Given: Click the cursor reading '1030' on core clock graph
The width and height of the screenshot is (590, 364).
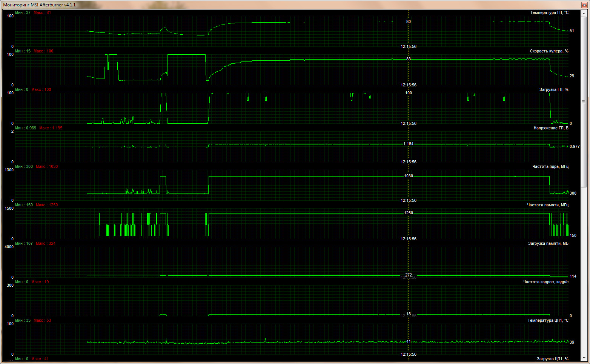Looking at the screenshot, I should pyautogui.click(x=409, y=176).
